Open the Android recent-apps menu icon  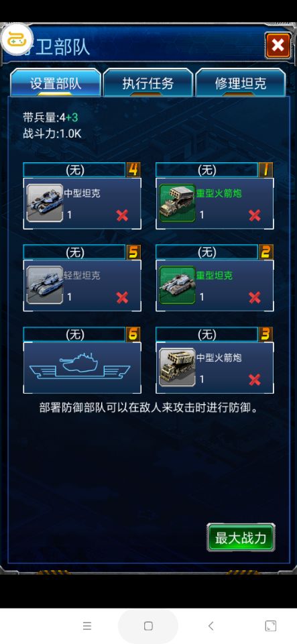(x=87, y=626)
